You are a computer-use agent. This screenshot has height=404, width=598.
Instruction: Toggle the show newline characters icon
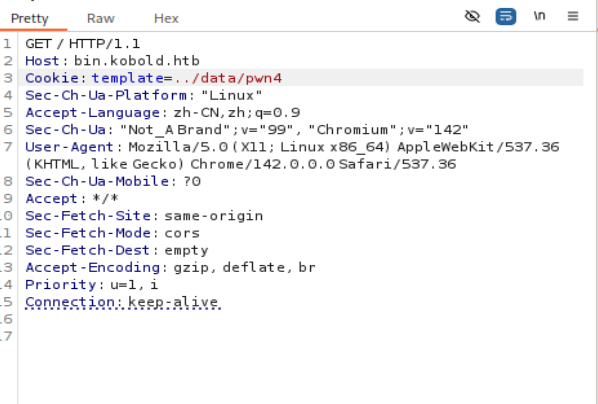point(539,16)
